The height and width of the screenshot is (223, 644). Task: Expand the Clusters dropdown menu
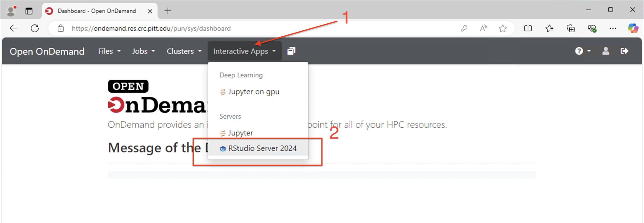(184, 51)
